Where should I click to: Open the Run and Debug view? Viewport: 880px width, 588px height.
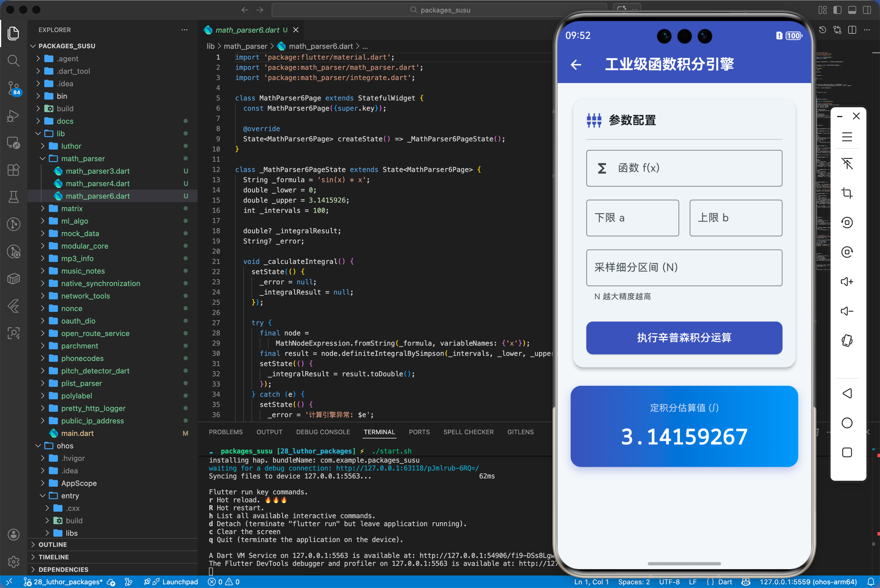(14, 115)
